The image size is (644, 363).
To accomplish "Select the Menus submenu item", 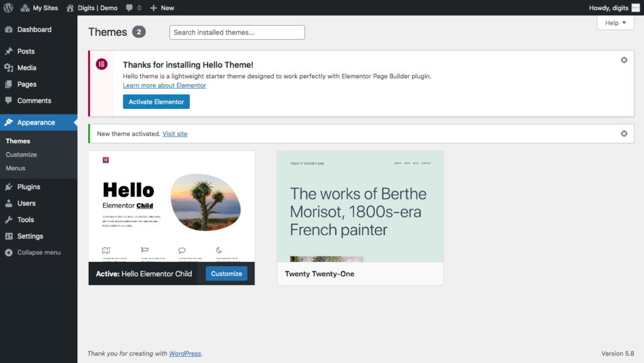I will pyautogui.click(x=16, y=168).
